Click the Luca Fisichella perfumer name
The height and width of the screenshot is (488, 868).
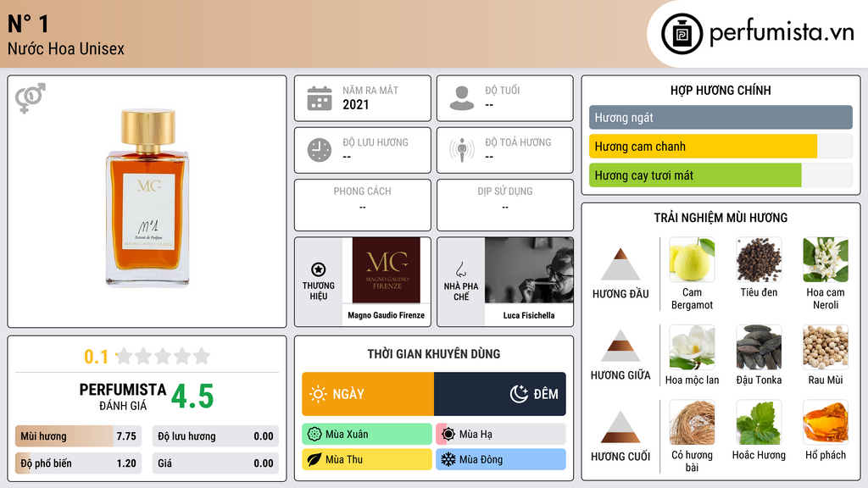(529, 315)
